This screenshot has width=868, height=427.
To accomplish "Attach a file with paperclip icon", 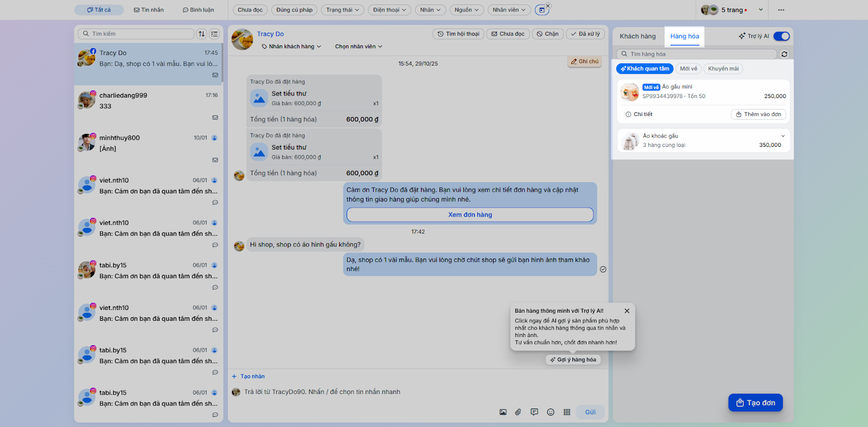I will (x=518, y=412).
